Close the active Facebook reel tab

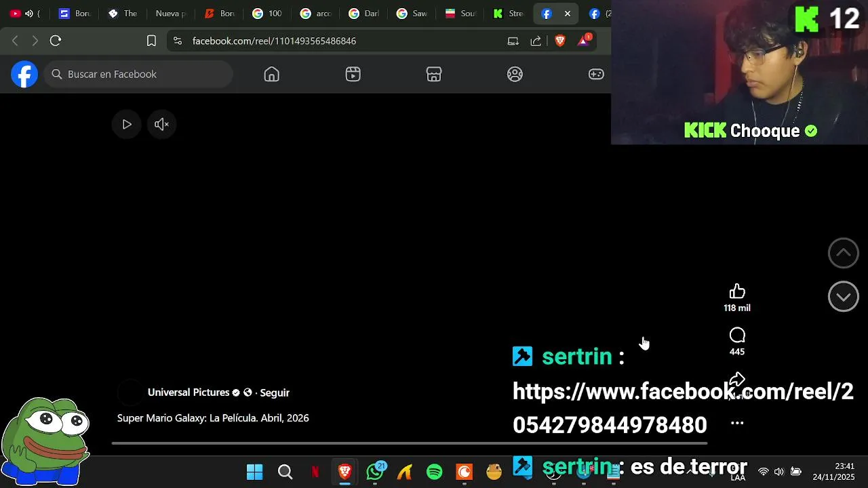click(568, 14)
